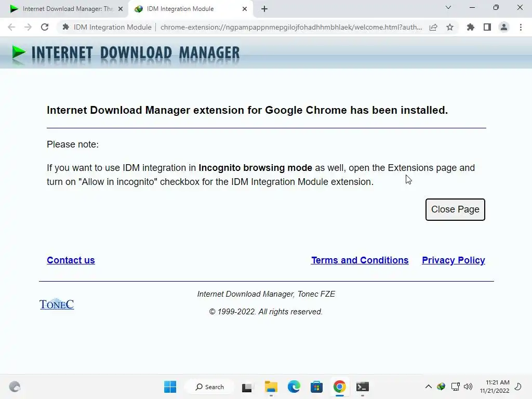
Task: Open Task View from taskbar
Action: pos(247,387)
